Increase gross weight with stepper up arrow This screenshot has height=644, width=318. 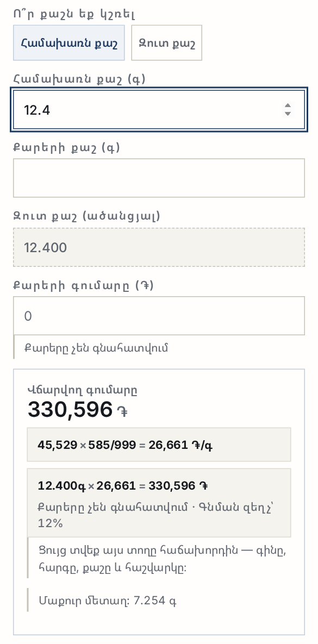[x=288, y=106]
